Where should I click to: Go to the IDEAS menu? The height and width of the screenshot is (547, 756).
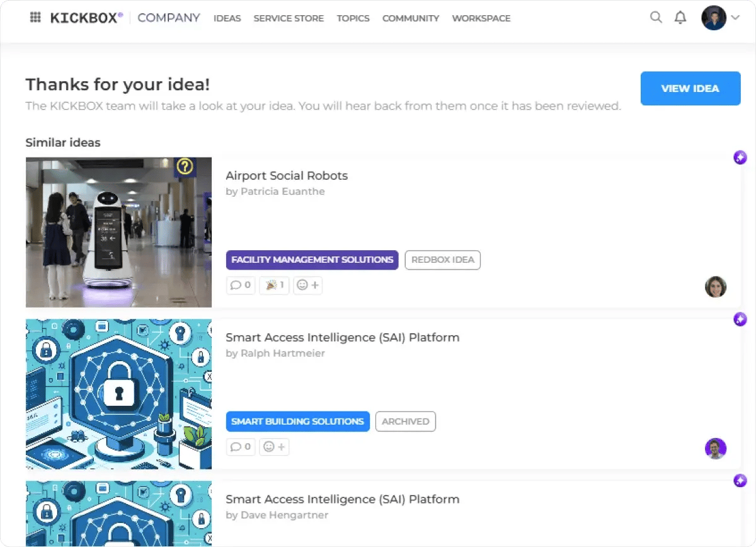click(x=227, y=18)
